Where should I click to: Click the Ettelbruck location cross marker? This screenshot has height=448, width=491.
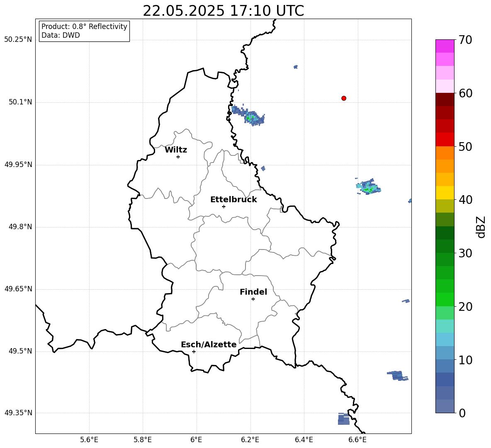(x=224, y=206)
